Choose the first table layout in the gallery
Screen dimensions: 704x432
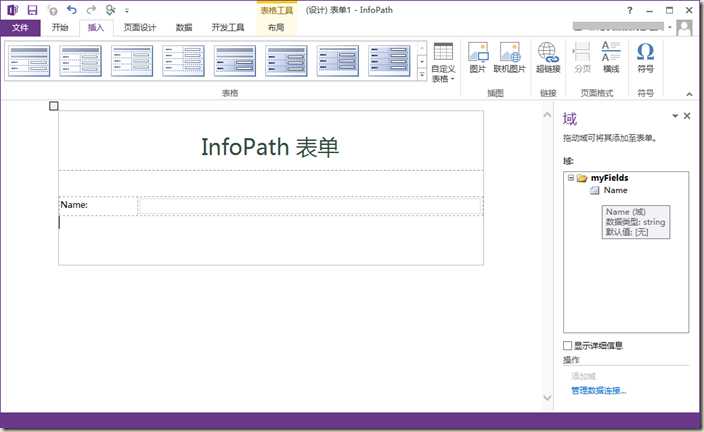click(x=29, y=61)
